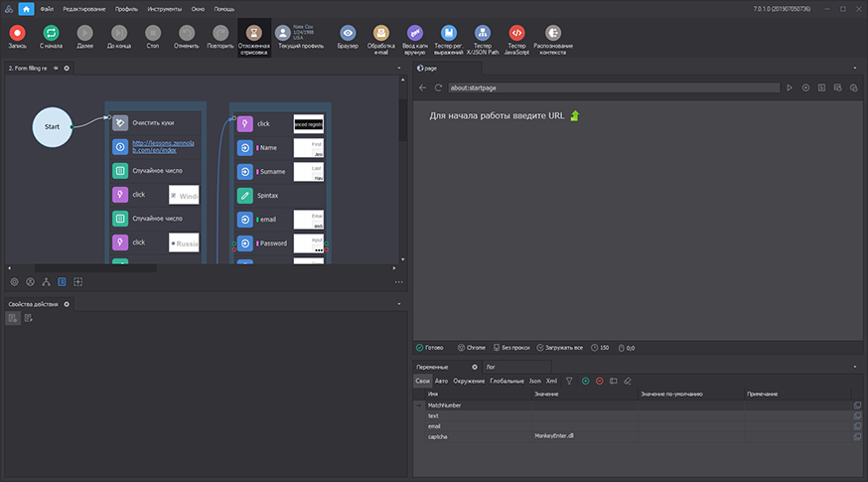Open the lessons.zennolab.com link action
Screen dimensions: 868x482
[163, 147]
